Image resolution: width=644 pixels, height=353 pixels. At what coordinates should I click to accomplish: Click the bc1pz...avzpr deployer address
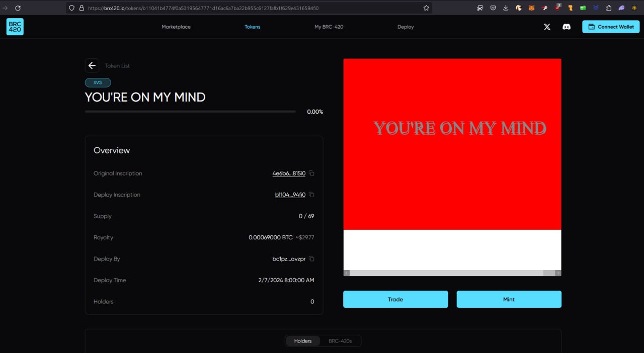[x=289, y=259]
